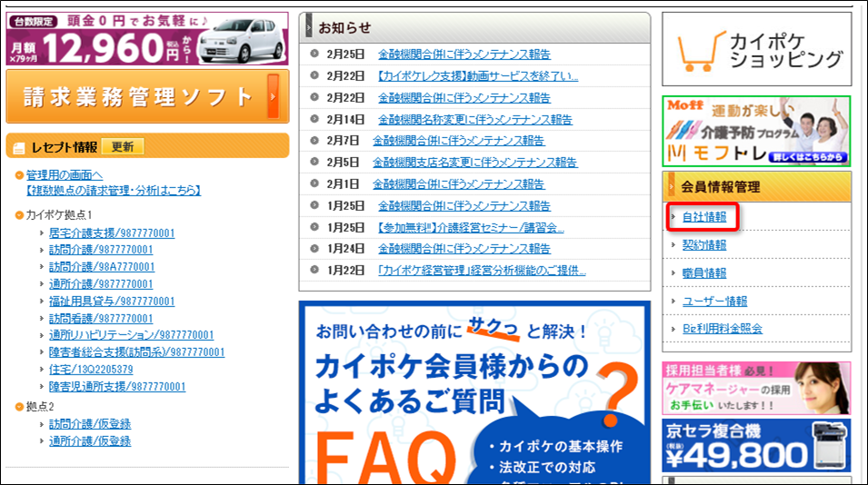
Task: Open 自社情報 in 会員情報管理
Action: [x=704, y=217]
